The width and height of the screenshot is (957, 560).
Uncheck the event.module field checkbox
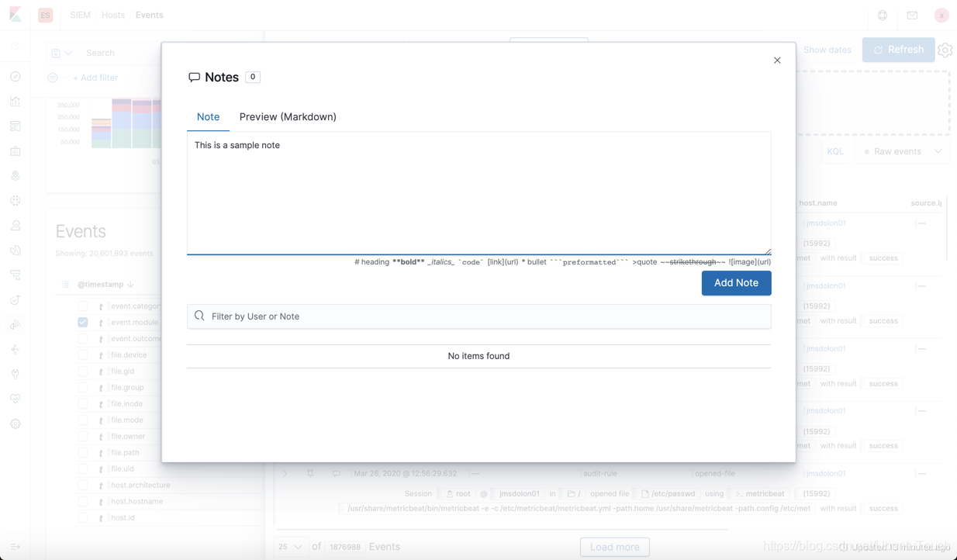[x=82, y=323]
